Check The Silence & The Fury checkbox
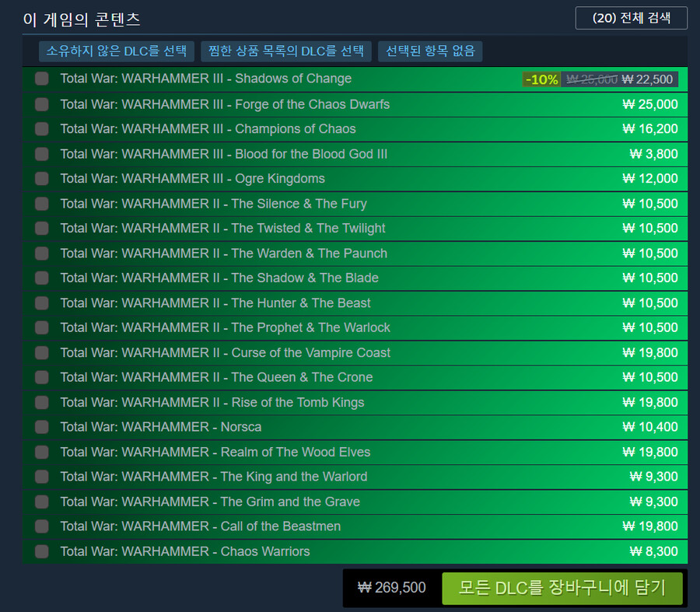Screen dimensions: 700x612 coord(42,204)
